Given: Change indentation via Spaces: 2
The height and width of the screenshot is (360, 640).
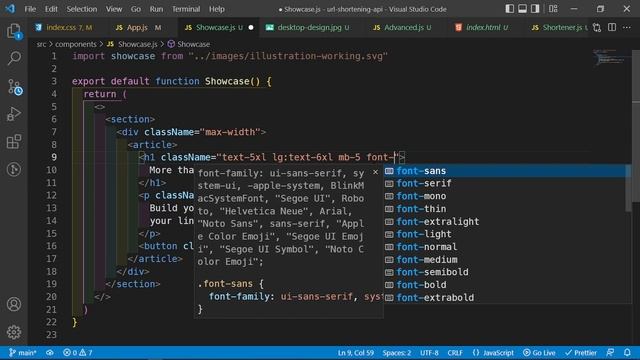Looking at the screenshot, I should point(397,353).
